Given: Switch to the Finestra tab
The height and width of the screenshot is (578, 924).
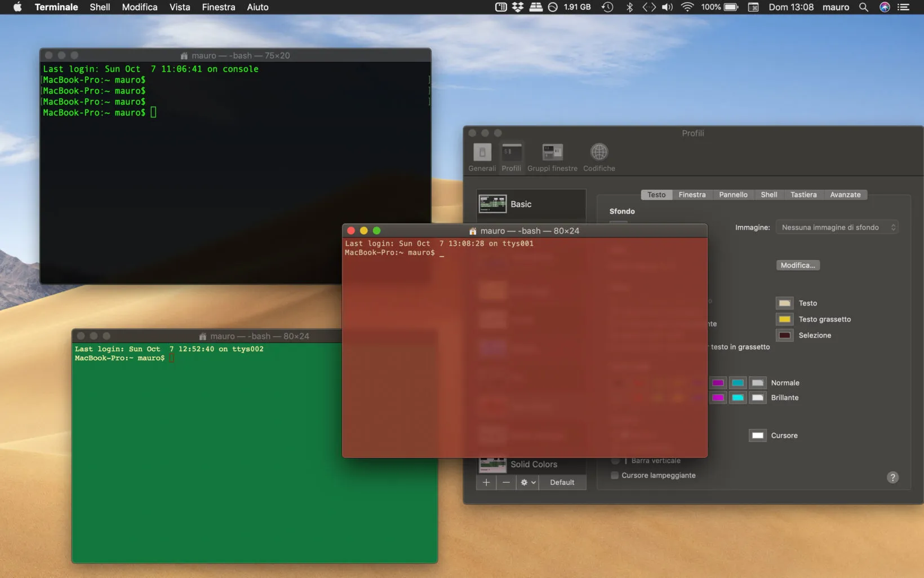Looking at the screenshot, I should click(692, 195).
